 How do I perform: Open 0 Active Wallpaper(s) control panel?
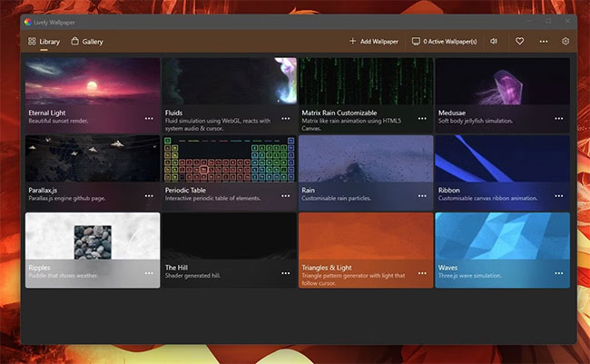click(445, 42)
